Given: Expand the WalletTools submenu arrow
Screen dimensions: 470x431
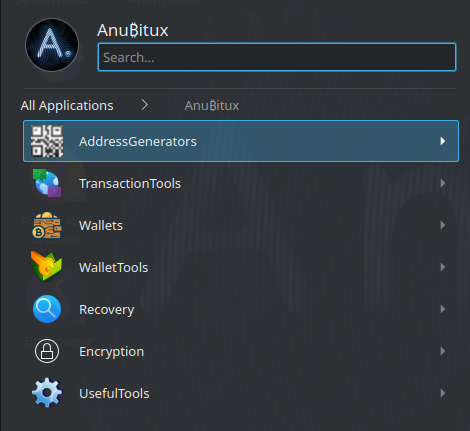Looking at the screenshot, I should pyautogui.click(x=443, y=267).
